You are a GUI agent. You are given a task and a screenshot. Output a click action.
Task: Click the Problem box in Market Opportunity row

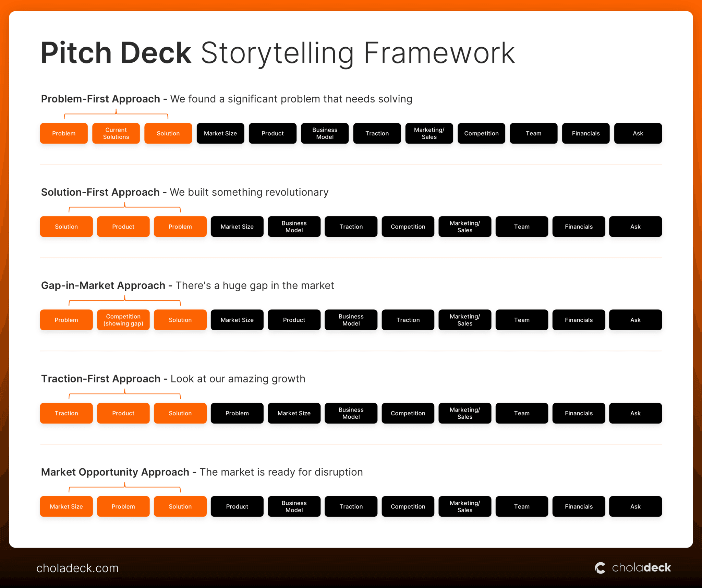[x=123, y=506]
